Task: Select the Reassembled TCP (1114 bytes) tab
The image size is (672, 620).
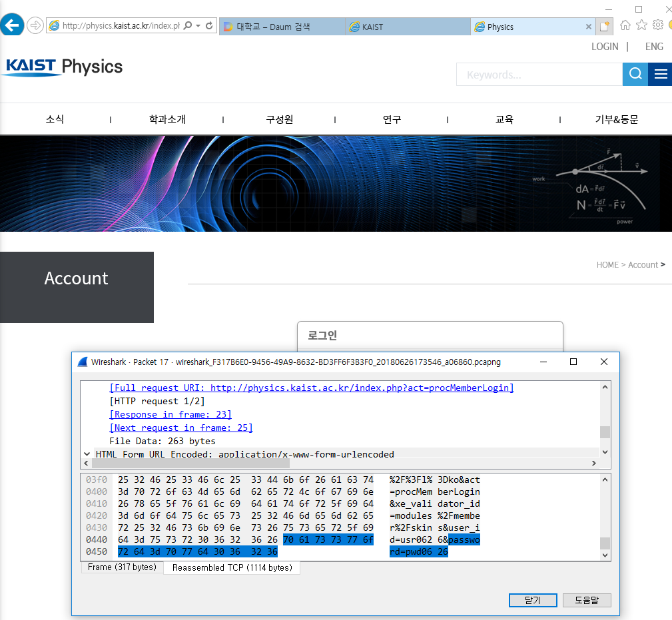Action: [x=232, y=568]
